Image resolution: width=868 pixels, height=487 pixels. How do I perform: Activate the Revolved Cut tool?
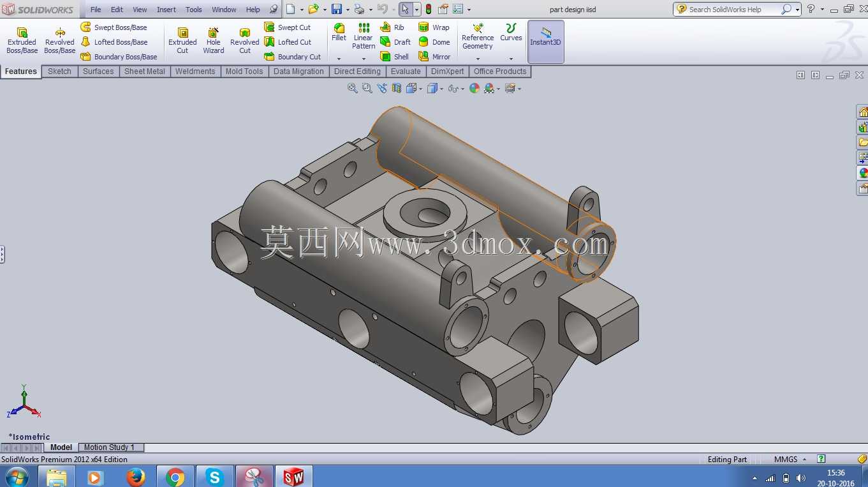(x=245, y=41)
